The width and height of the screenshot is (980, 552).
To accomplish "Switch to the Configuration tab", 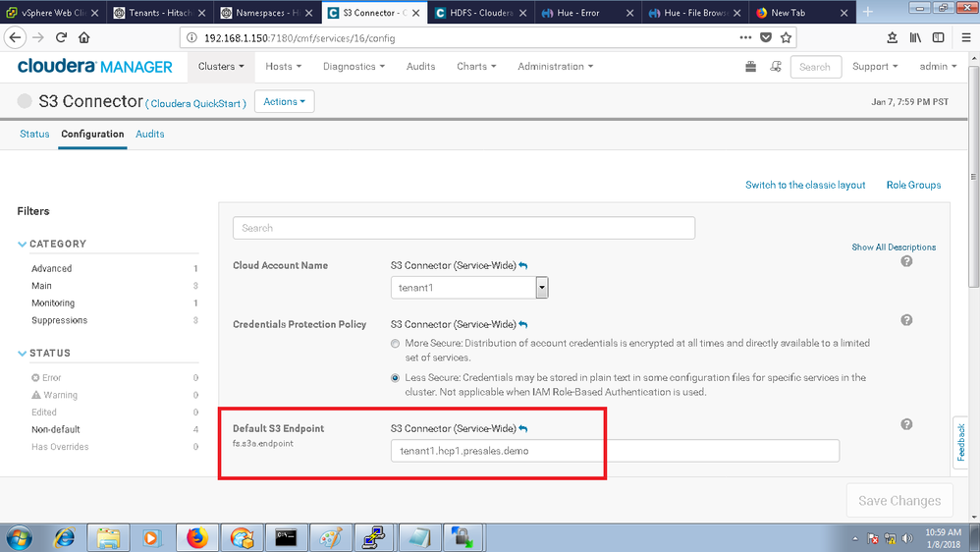I will pyautogui.click(x=92, y=134).
